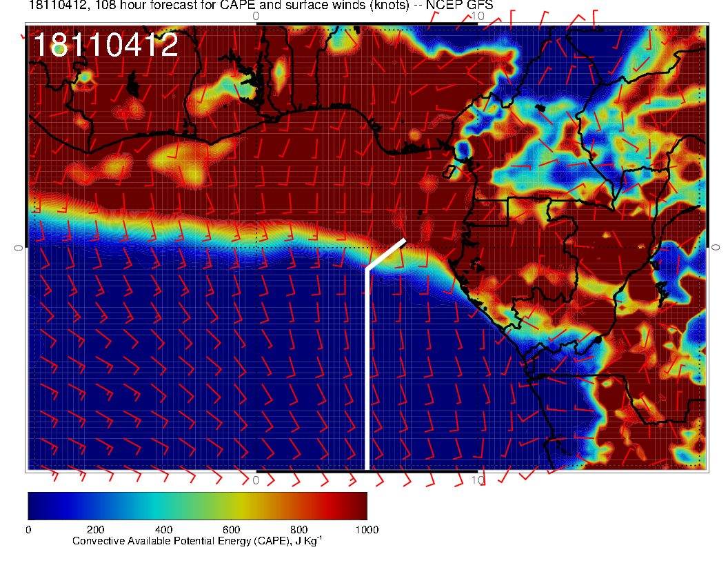Click the dark blue end of the CAPE colorbar
728x563 pixels.
pyautogui.click(x=38, y=506)
